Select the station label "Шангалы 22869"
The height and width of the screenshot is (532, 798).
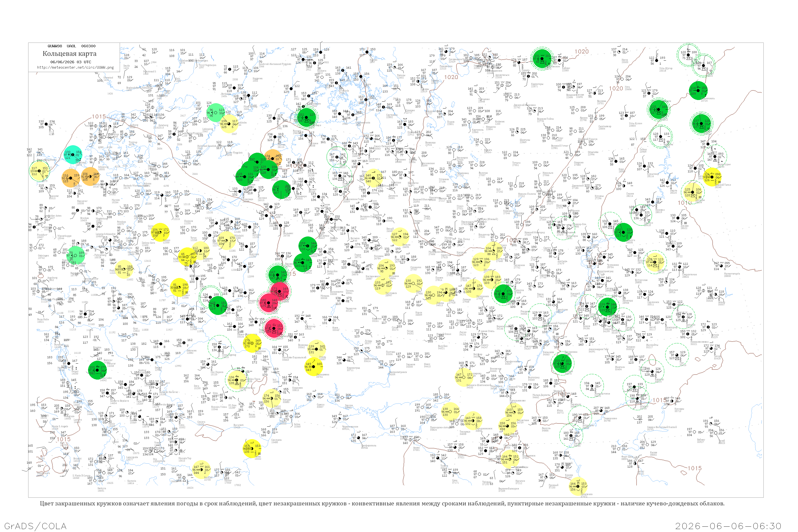click(x=525, y=141)
